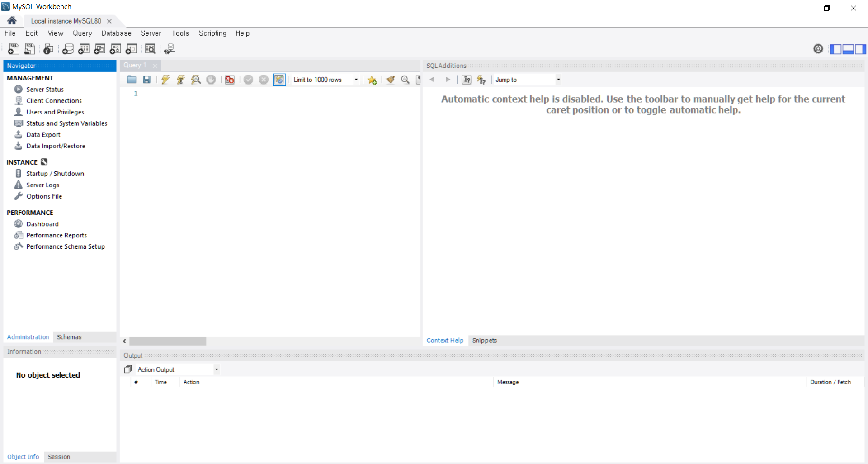Open SQL script file in new tab
The height and width of the screenshot is (464, 868).
[x=30, y=49]
